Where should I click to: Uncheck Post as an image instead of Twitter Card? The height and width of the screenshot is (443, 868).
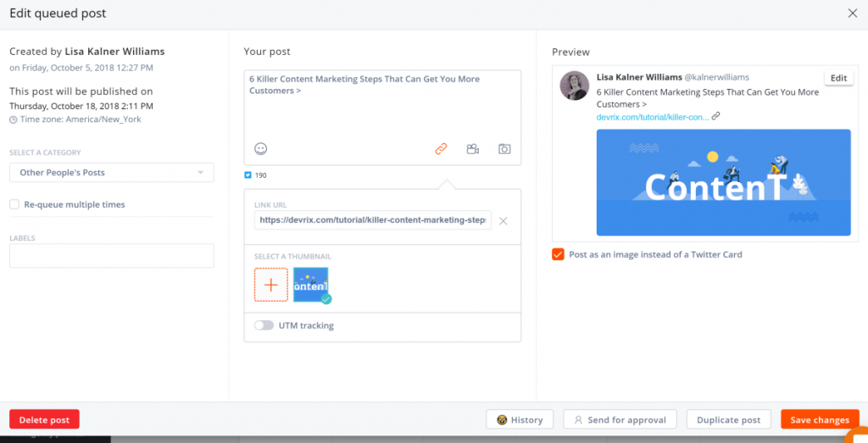click(x=558, y=254)
